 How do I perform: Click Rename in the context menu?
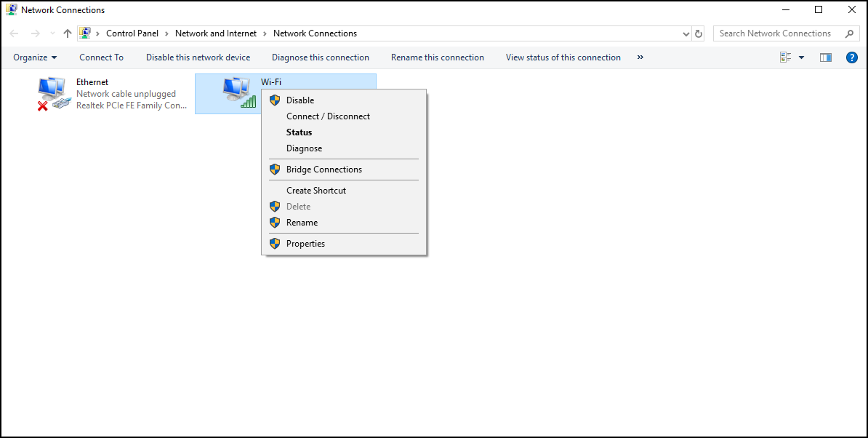point(344,223)
